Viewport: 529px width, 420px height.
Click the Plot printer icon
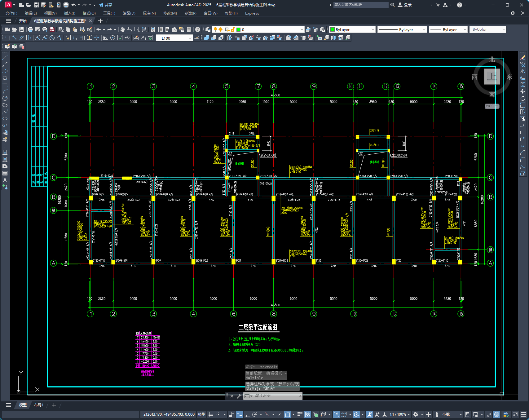pyautogui.click(x=30, y=29)
